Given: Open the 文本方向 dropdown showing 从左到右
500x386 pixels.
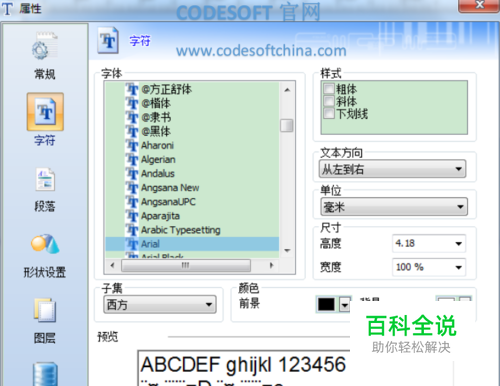Looking at the screenshot, I should [x=392, y=169].
